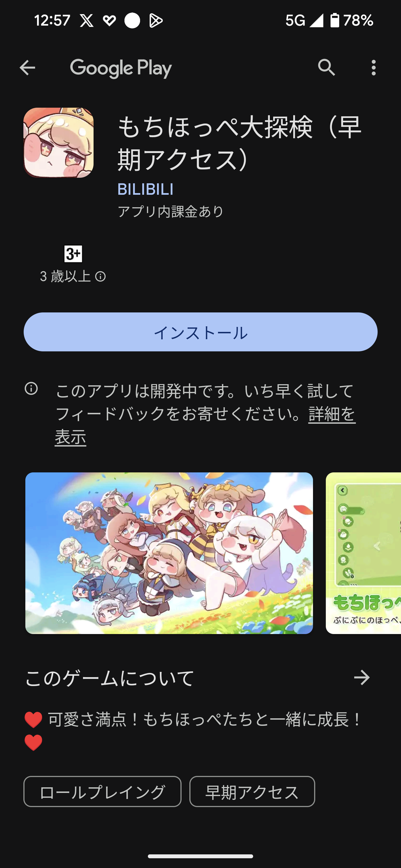Tap the X notification icon in status bar
Screen dimensions: 401x868
click(87, 21)
